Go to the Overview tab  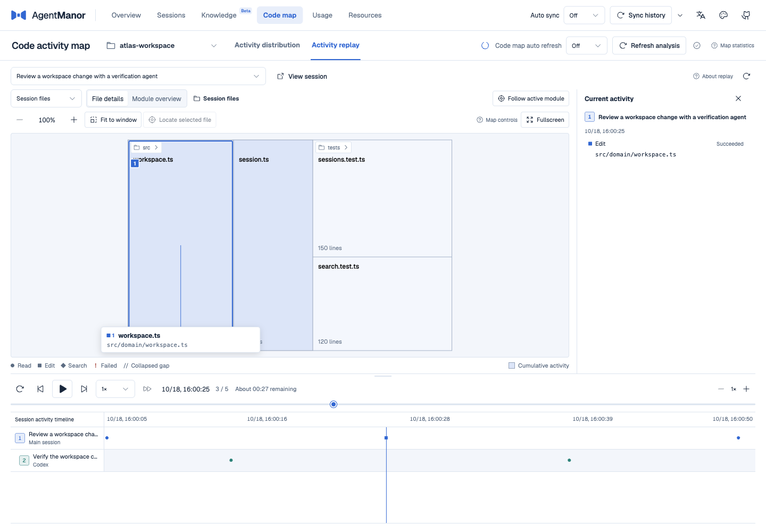126,15
